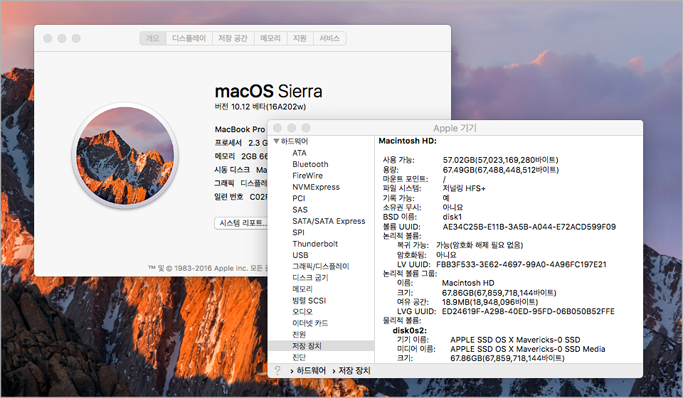Open the 서비스 tab
Viewport: 683px width, 398px height.
pos(329,38)
